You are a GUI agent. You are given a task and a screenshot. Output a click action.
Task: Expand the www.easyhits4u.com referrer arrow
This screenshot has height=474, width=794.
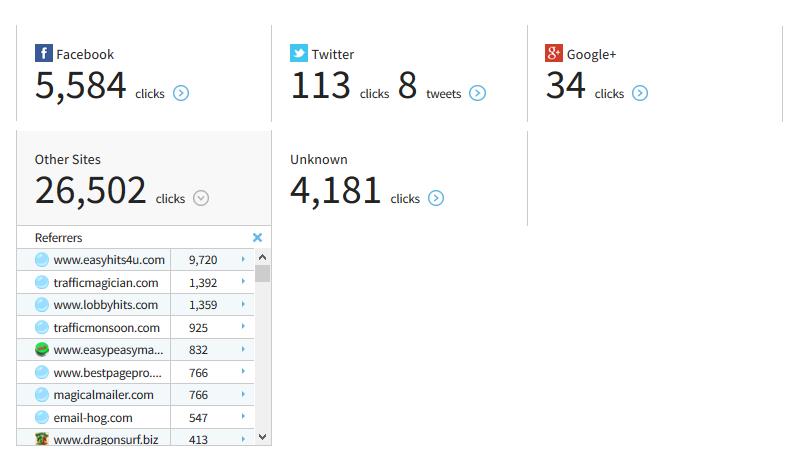pos(243,260)
